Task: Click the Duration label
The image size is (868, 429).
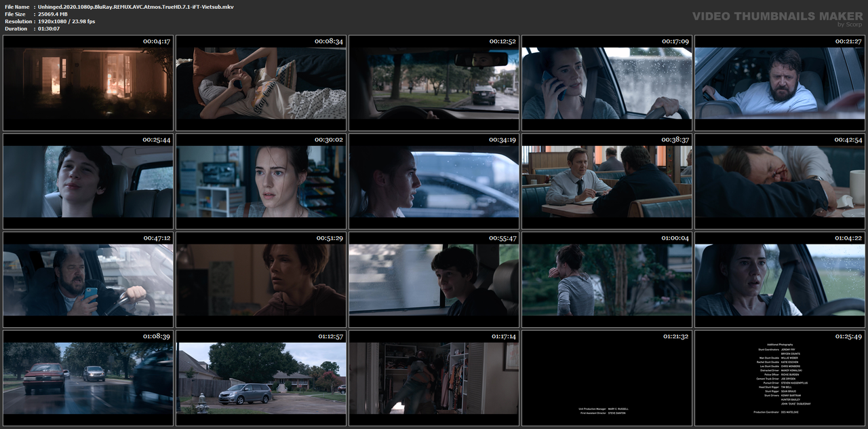Action: (15, 29)
